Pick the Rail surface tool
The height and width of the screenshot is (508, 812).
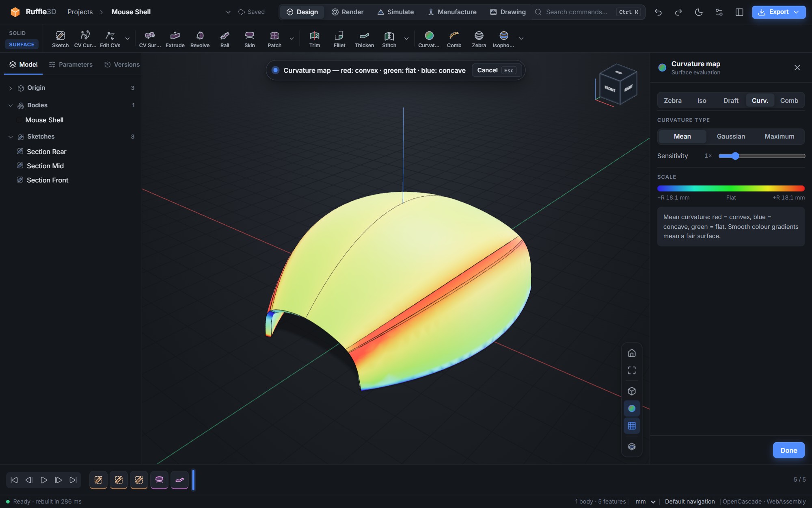click(x=225, y=39)
